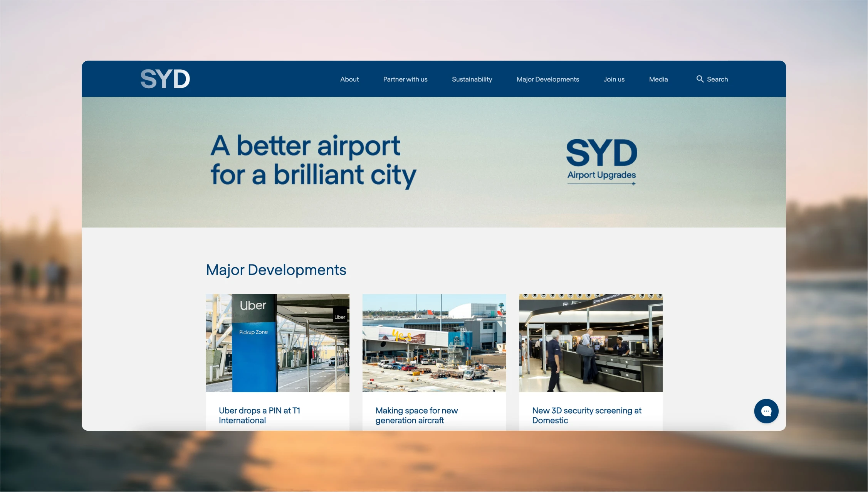Open the security screening checkpoint thumbnail

[x=591, y=343]
